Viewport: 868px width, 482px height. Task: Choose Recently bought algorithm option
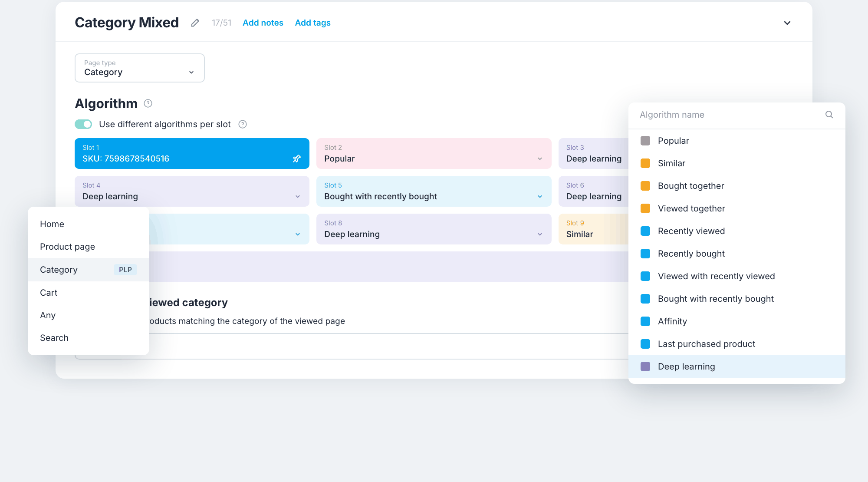737,254
